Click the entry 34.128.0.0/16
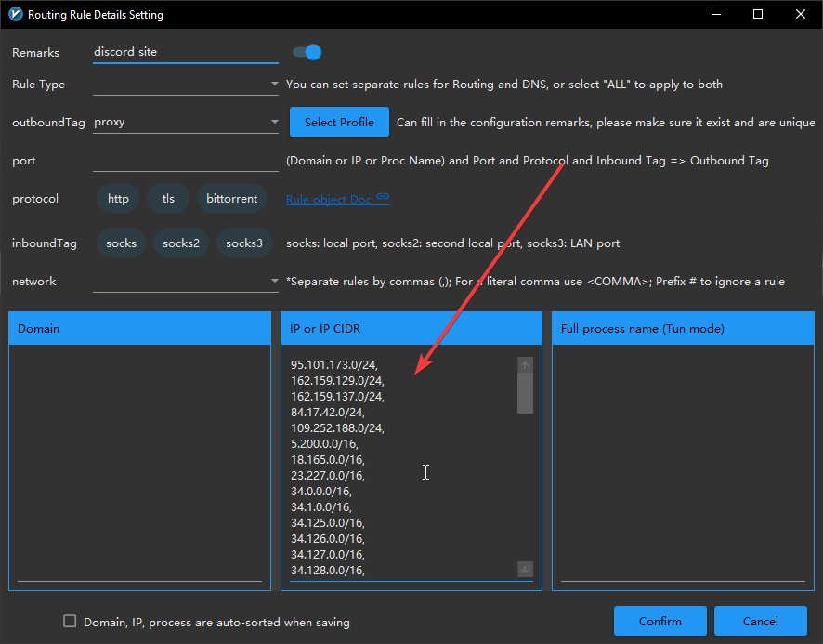Screen dimensions: 823x644 (328, 570)
